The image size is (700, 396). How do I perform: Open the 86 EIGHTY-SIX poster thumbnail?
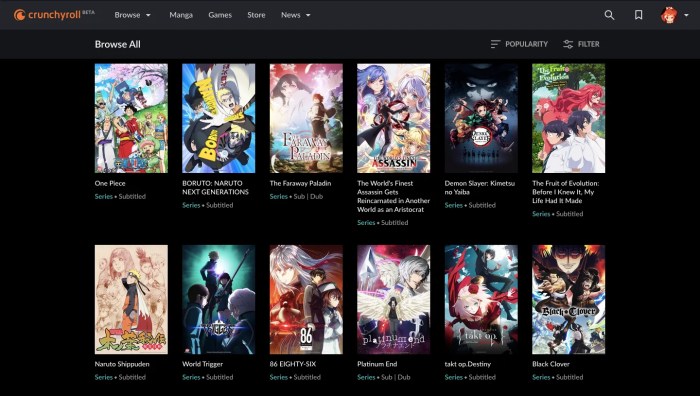click(x=306, y=300)
